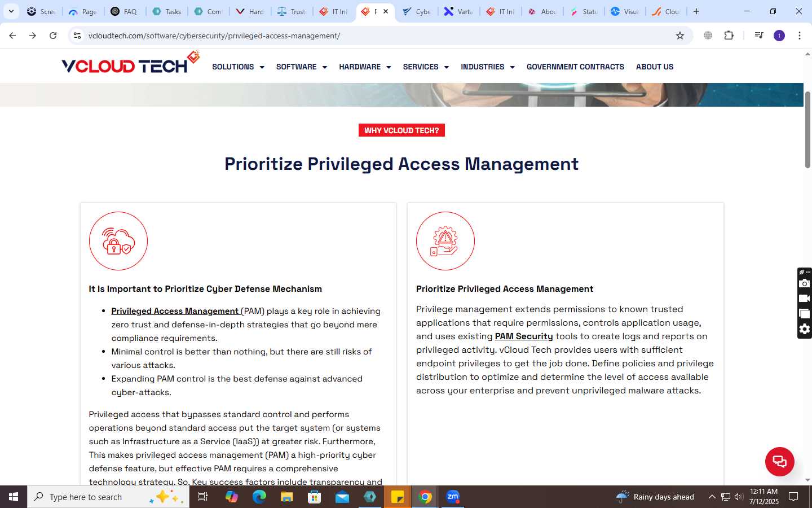Click the stacked pages icon in side widget
Screen dimensions: 812x508
pos(805,314)
